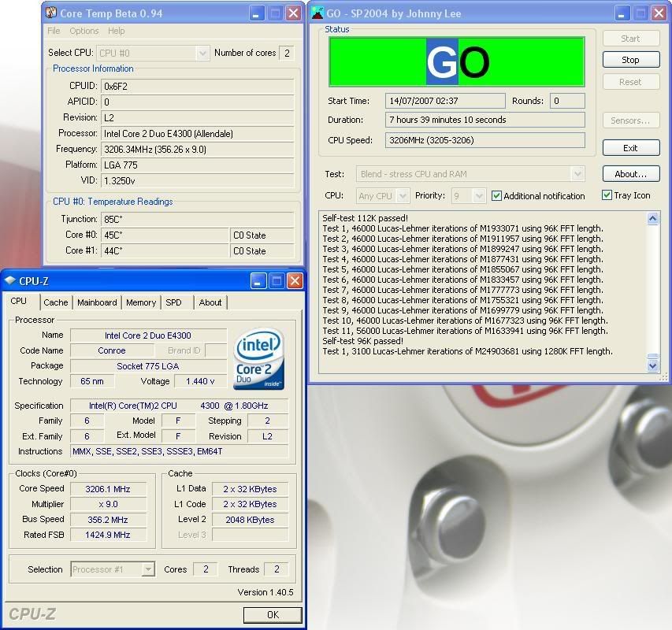
Task: Click the Intel Core 2 Duo logo
Action: point(259,359)
